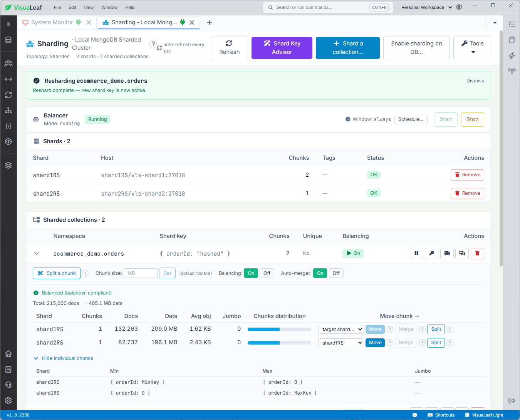
Task: Click help icon beside Split a chunk
Action: [x=86, y=273]
